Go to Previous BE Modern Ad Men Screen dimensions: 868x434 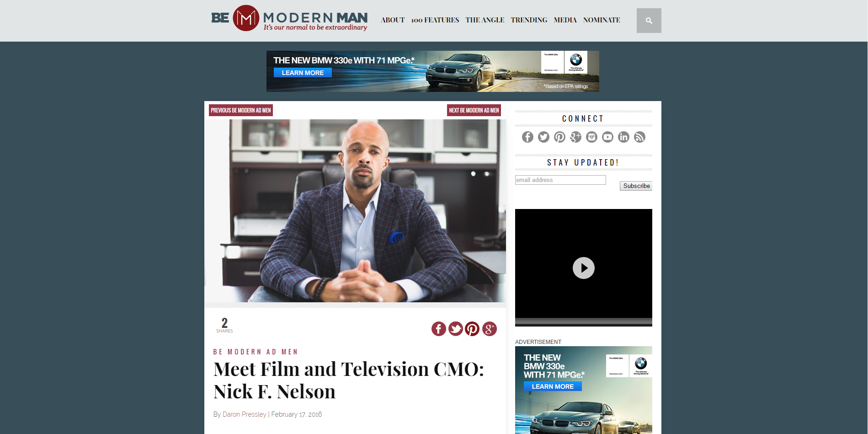point(241,110)
